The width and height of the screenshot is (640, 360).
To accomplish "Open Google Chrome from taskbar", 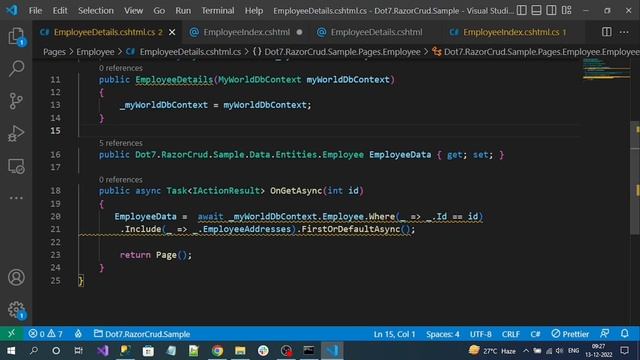I will coord(217,351).
